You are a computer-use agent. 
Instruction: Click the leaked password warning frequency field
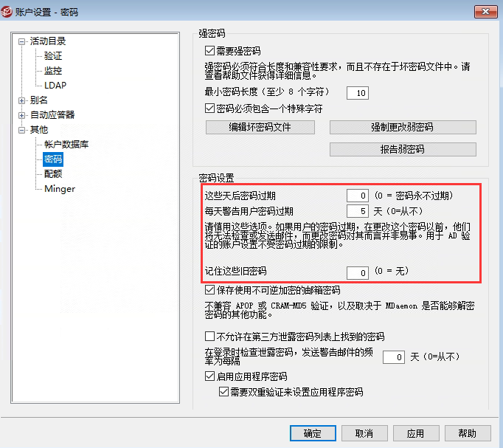394,357
